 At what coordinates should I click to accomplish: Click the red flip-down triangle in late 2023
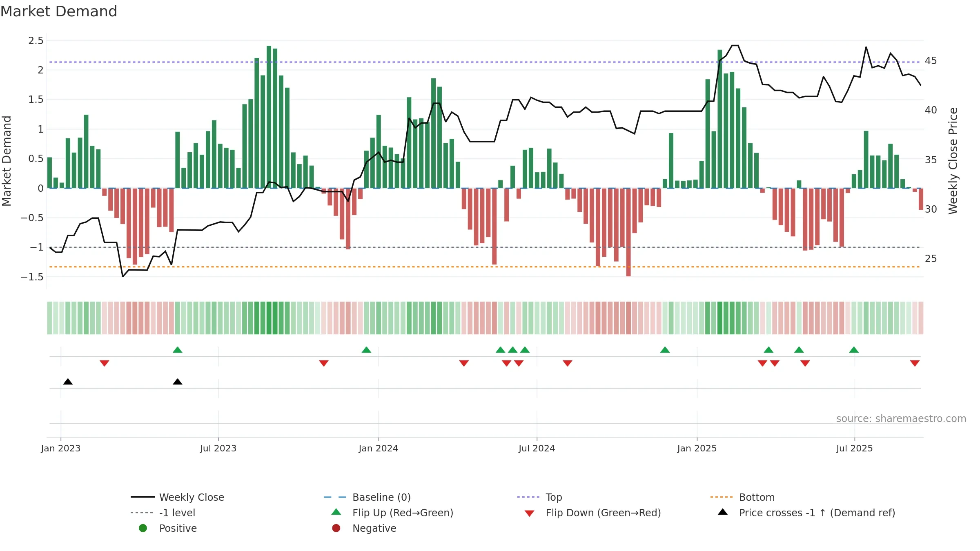pos(324,363)
